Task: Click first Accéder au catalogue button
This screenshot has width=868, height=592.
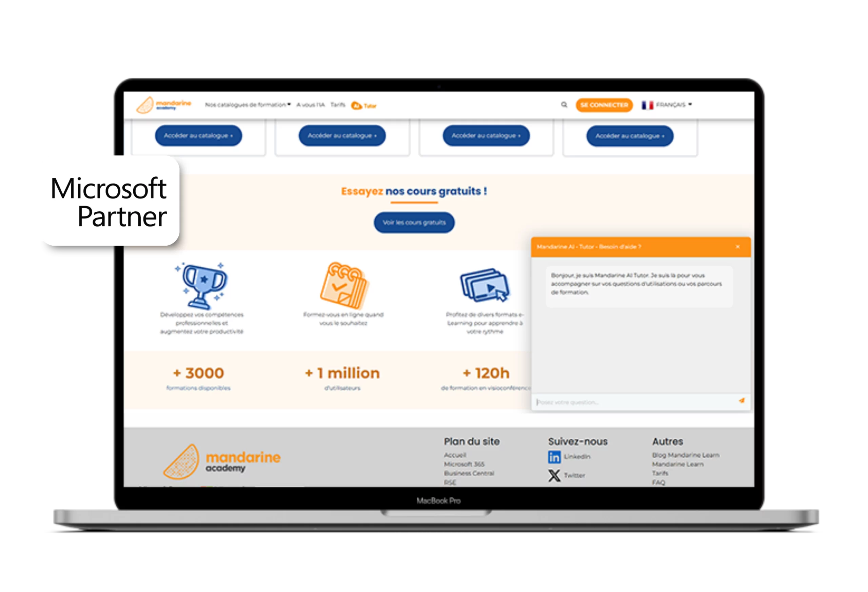Action: (x=198, y=136)
